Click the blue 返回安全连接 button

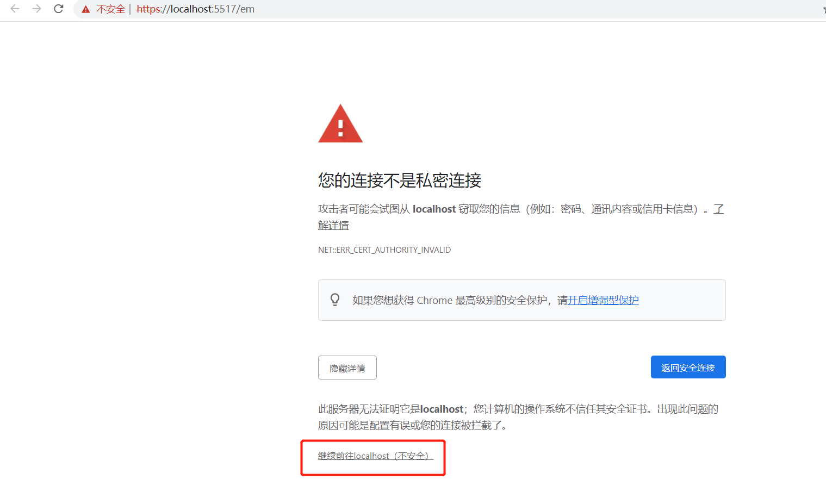(687, 367)
